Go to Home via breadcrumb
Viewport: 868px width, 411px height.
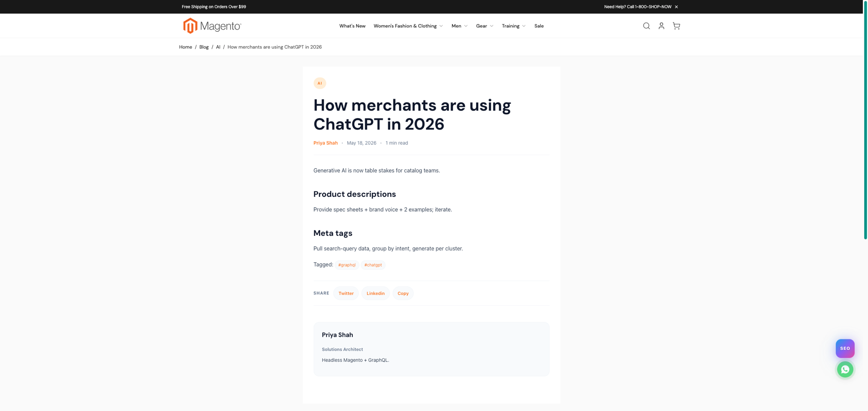(x=186, y=47)
